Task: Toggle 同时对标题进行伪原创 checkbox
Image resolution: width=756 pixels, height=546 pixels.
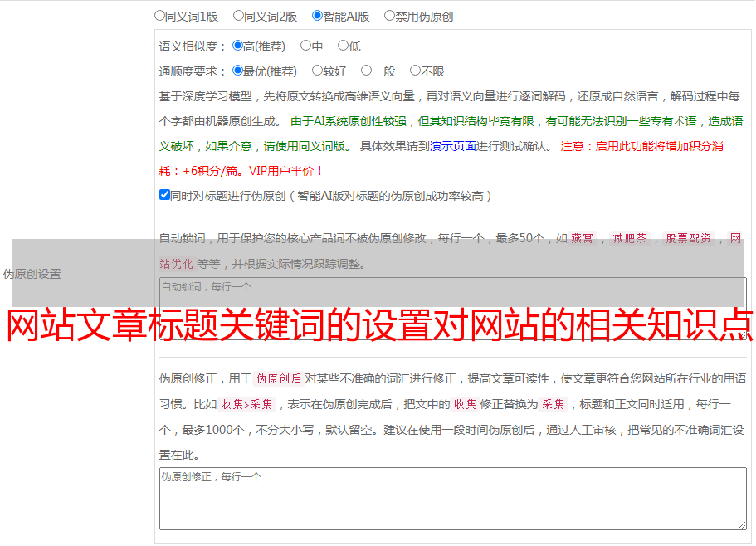Action: [164, 195]
